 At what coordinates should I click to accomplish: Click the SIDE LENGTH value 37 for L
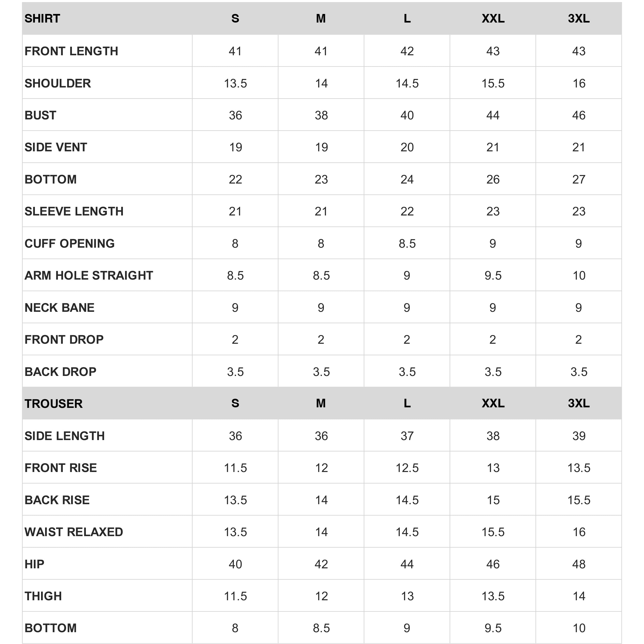(x=407, y=436)
